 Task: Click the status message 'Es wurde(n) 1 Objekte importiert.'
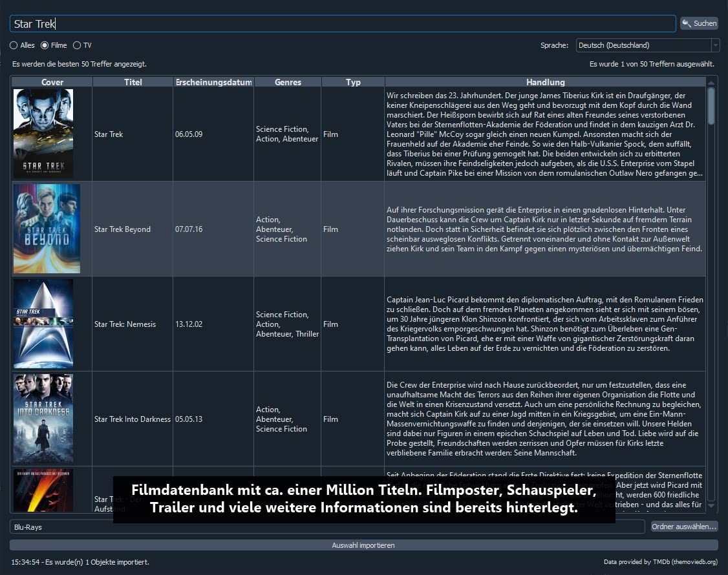(97, 562)
